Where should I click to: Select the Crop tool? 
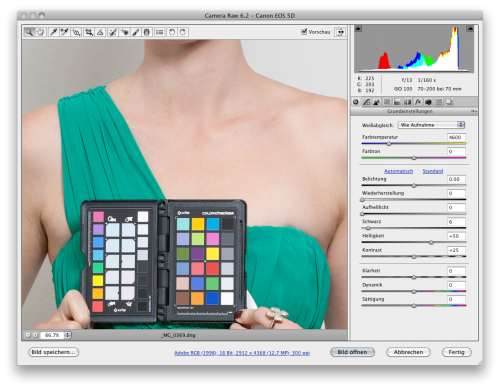(x=89, y=32)
